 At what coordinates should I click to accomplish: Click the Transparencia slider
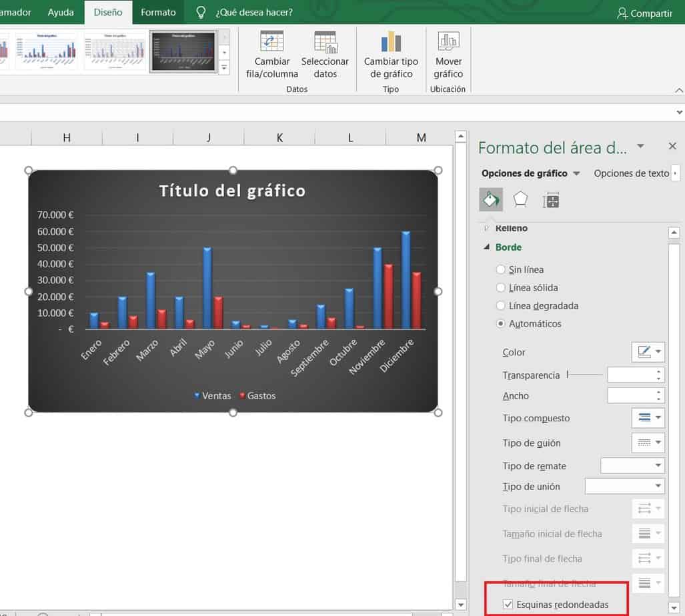(584, 375)
